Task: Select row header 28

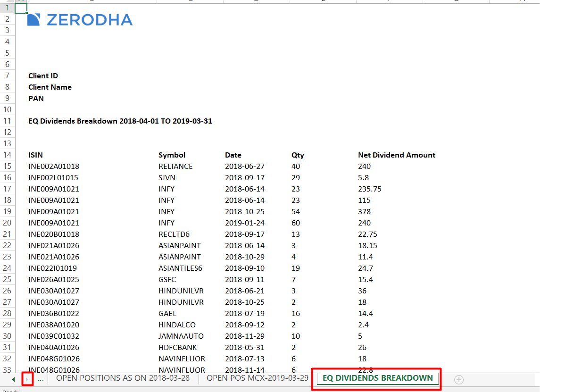Action: [x=8, y=313]
